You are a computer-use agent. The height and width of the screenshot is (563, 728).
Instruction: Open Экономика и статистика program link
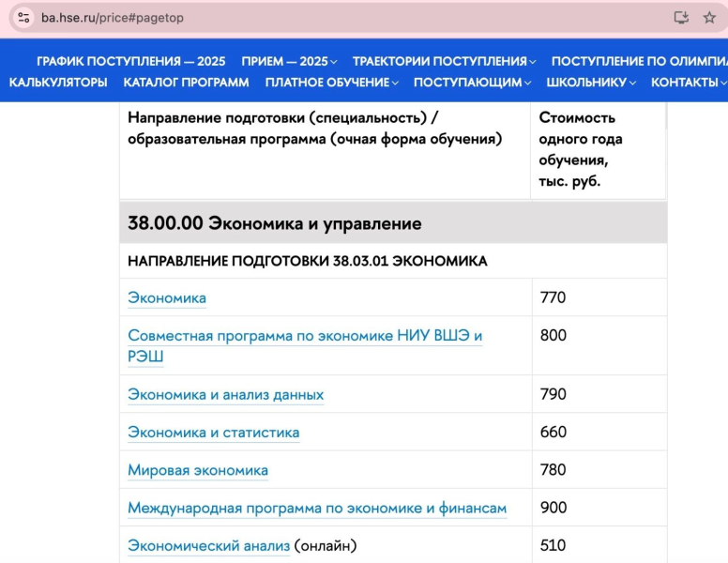point(213,433)
